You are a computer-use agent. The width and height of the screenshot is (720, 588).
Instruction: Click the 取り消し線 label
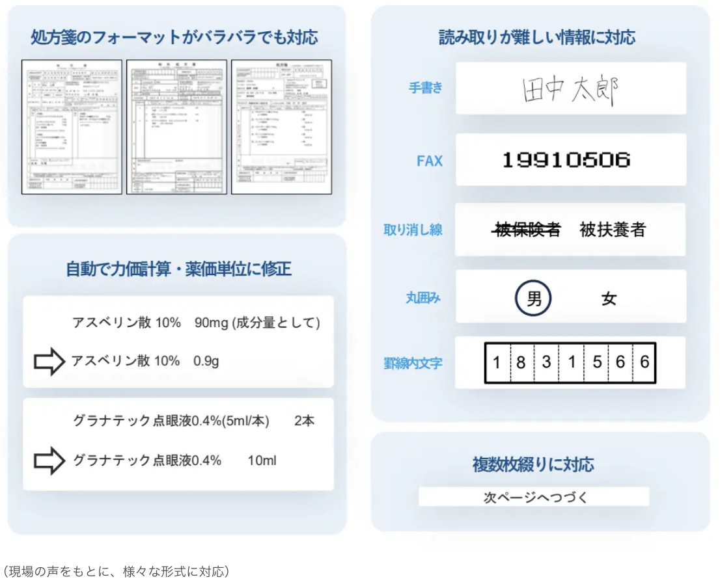click(x=413, y=230)
